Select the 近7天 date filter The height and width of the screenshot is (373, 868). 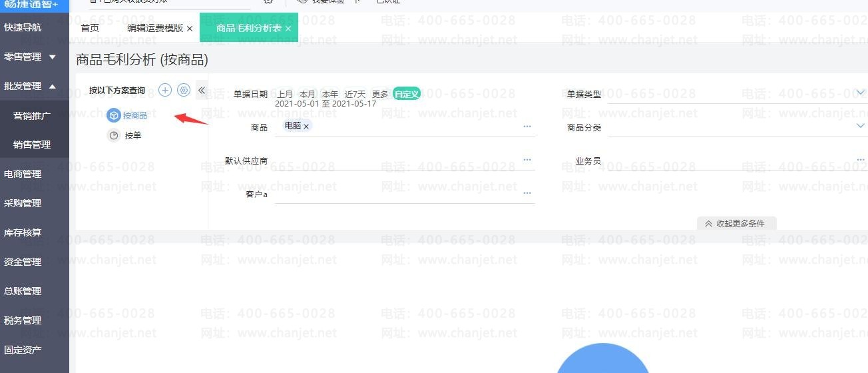[355, 95]
